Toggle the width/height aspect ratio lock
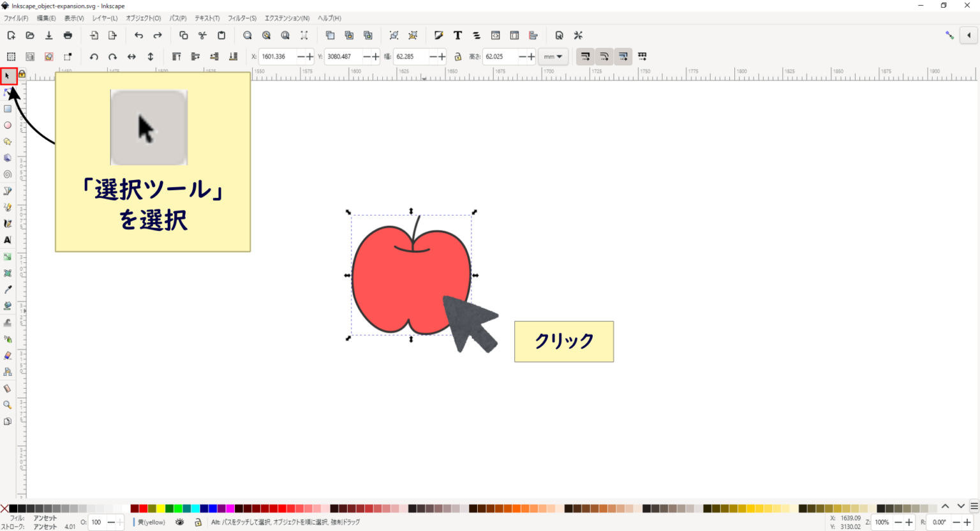Screen dimensions: 980x531 pyautogui.click(x=458, y=57)
